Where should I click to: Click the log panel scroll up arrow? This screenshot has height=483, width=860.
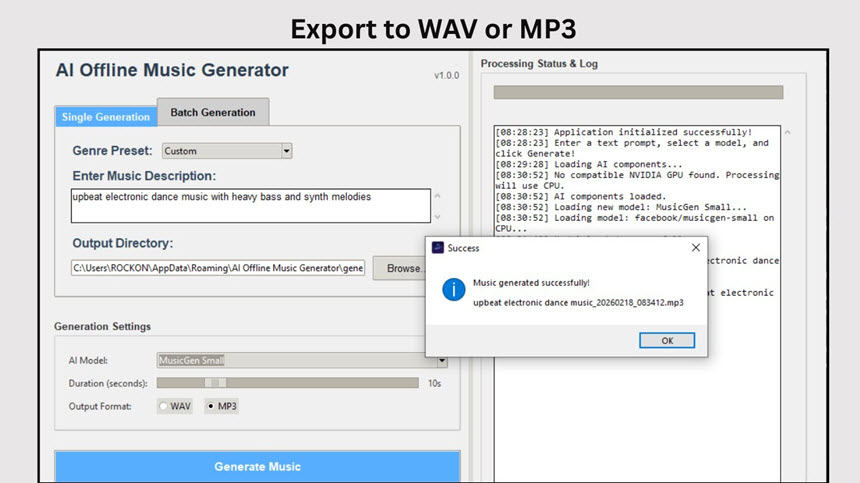coord(788,132)
